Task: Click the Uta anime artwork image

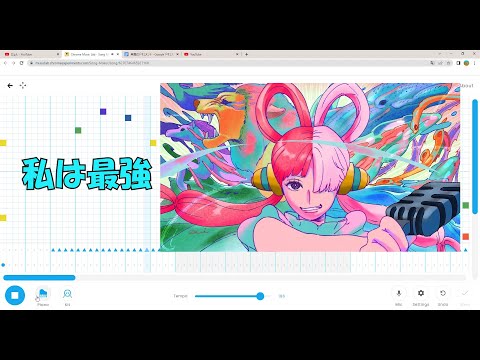Action: tap(310, 167)
